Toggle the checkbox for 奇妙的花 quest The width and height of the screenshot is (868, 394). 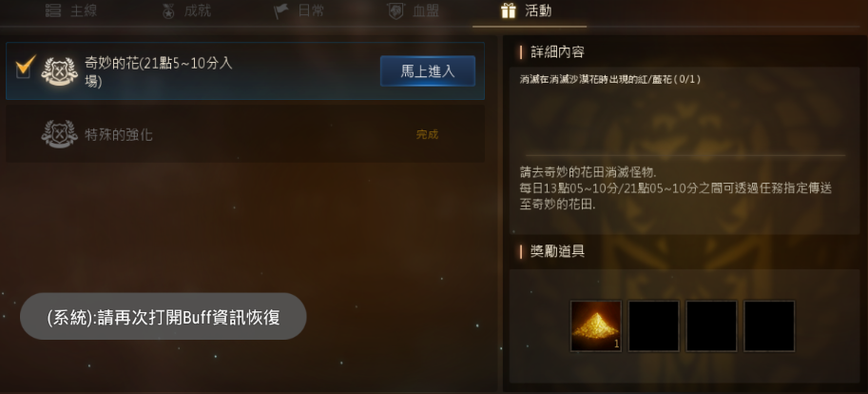[x=24, y=68]
